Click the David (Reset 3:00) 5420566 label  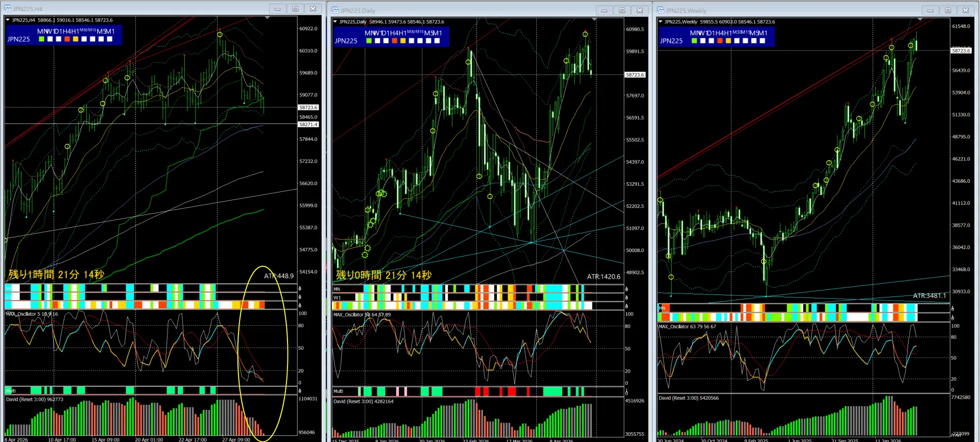pyautogui.click(x=689, y=398)
